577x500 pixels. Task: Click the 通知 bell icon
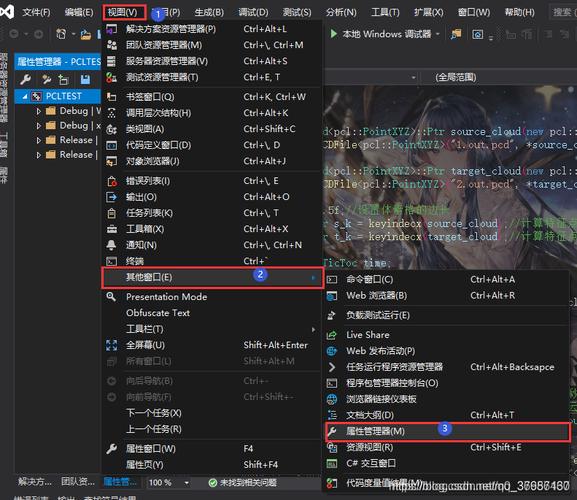(111, 245)
